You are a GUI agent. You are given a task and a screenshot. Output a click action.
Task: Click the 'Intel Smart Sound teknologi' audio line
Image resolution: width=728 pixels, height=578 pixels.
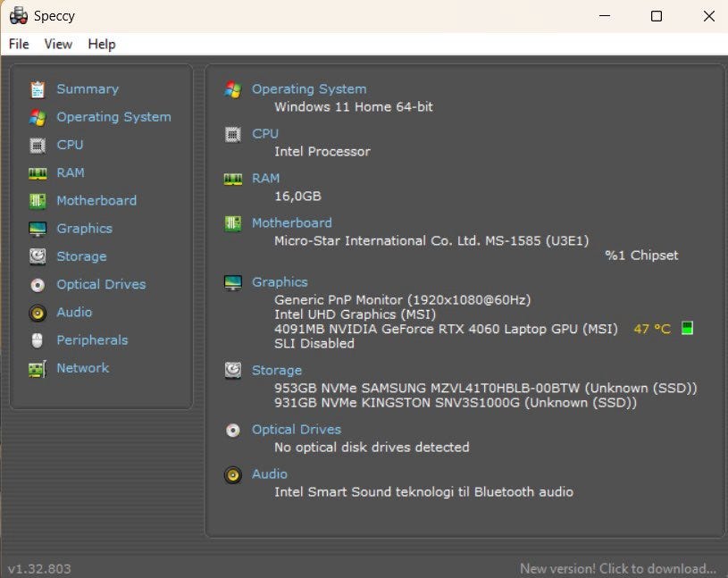point(424,491)
